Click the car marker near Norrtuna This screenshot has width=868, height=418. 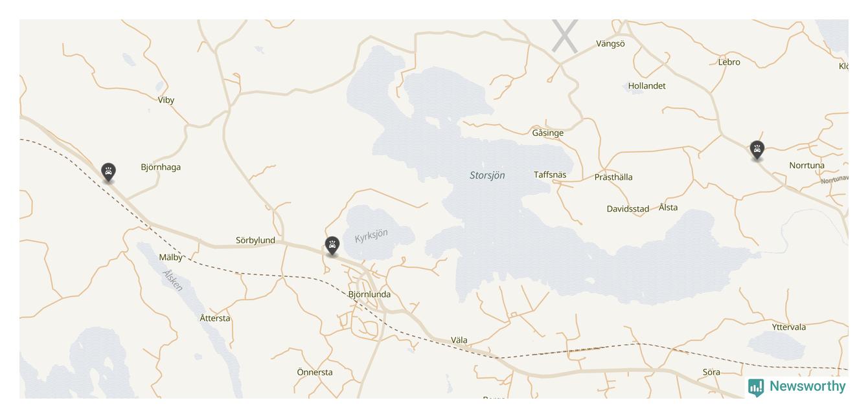coord(757,150)
